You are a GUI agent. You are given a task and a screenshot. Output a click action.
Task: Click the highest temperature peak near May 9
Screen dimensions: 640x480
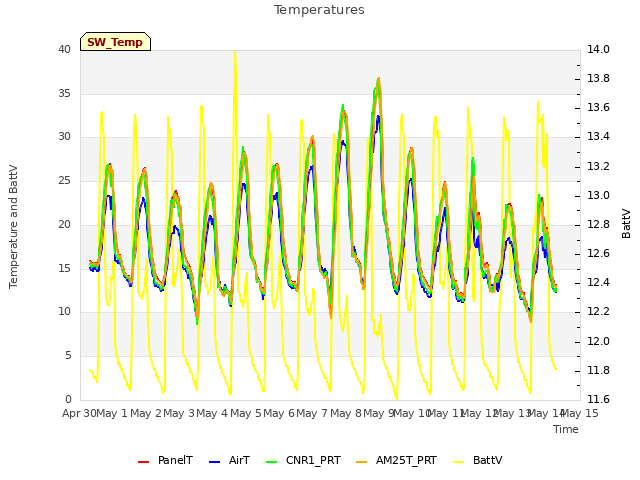379,79
